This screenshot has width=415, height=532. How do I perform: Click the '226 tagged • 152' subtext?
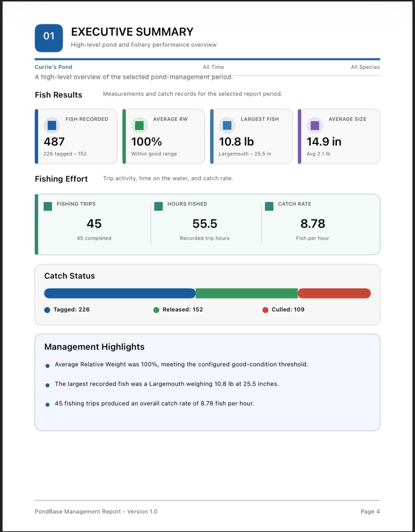(65, 154)
